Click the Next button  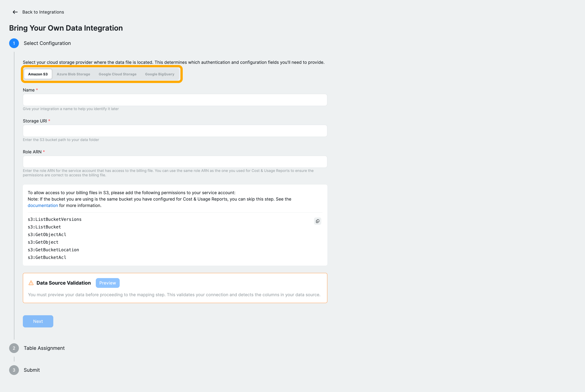(38, 321)
